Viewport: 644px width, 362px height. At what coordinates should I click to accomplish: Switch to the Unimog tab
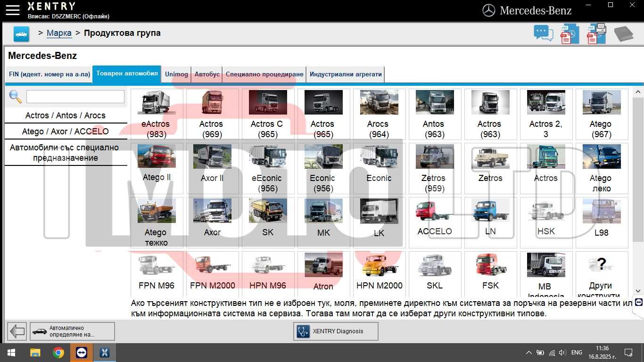tap(176, 74)
